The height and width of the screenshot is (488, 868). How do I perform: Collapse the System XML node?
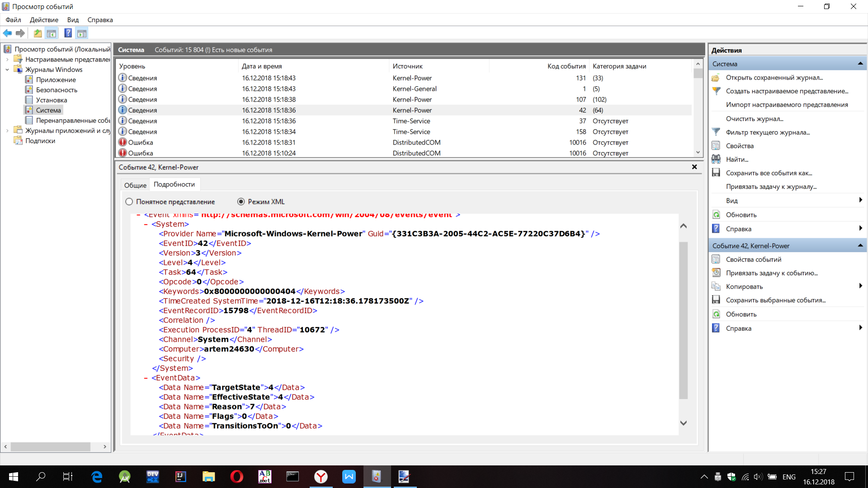click(146, 224)
